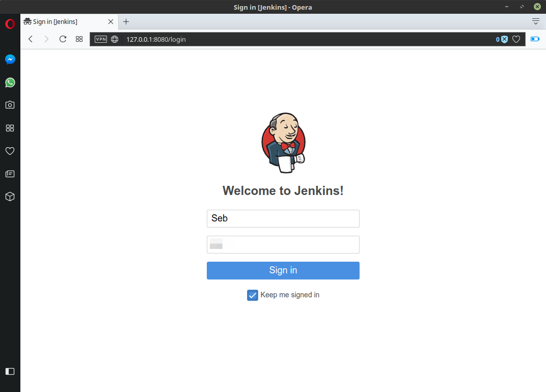Open the ad blocker shield popup
Image resolution: width=546 pixels, height=392 pixels.
[504, 39]
